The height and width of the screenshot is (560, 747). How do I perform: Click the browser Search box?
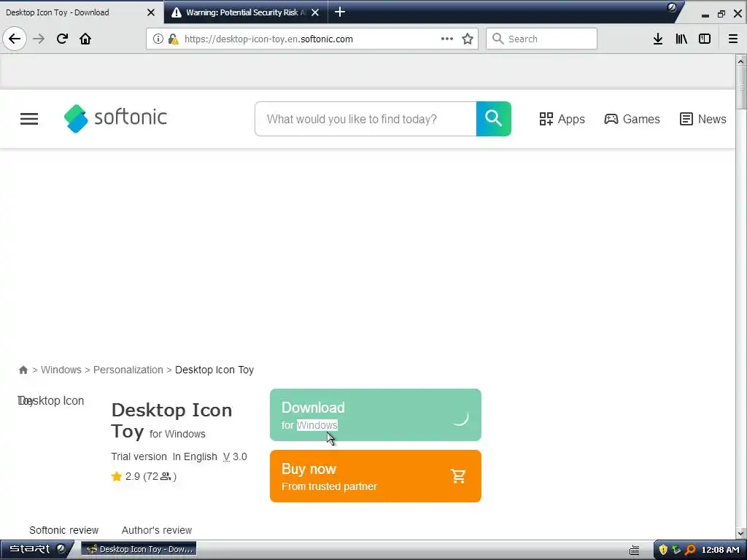(x=542, y=39)
